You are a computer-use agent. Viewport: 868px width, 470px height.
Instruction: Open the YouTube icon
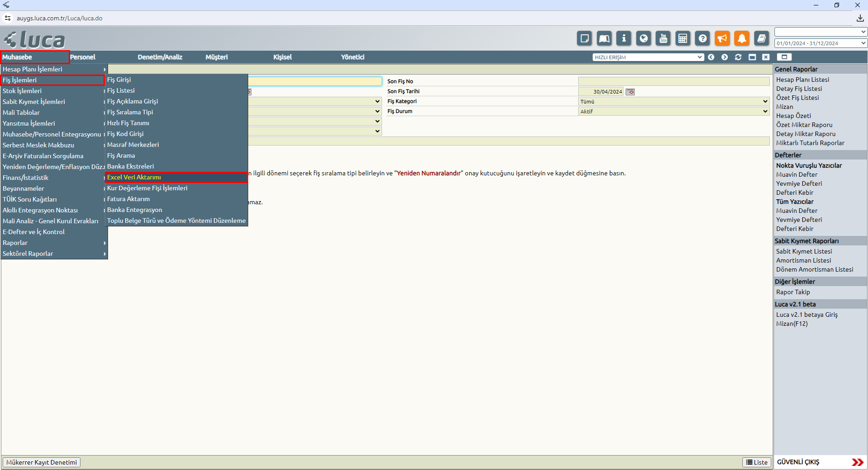(663, 38)
